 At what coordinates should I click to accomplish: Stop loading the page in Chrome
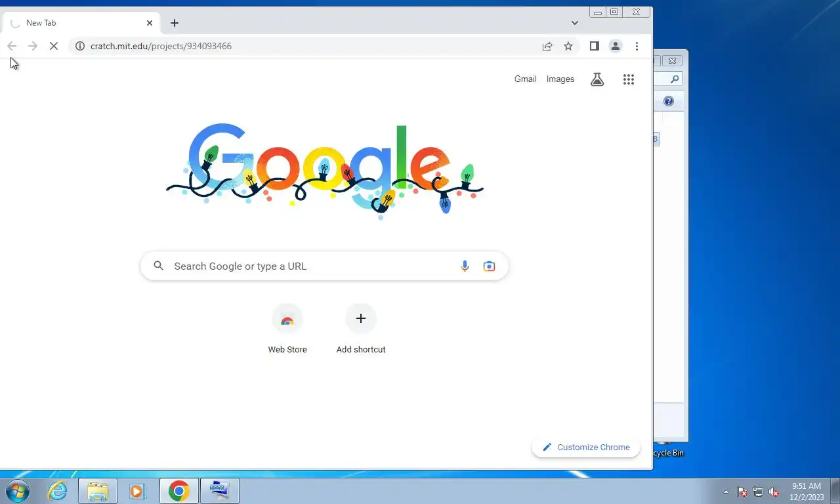pos(54,46)
